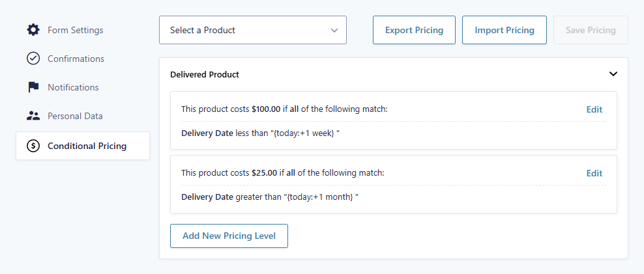Click the Conditional Pricing dollar icon
644x274 pixels.
click(x=33, y=146)
